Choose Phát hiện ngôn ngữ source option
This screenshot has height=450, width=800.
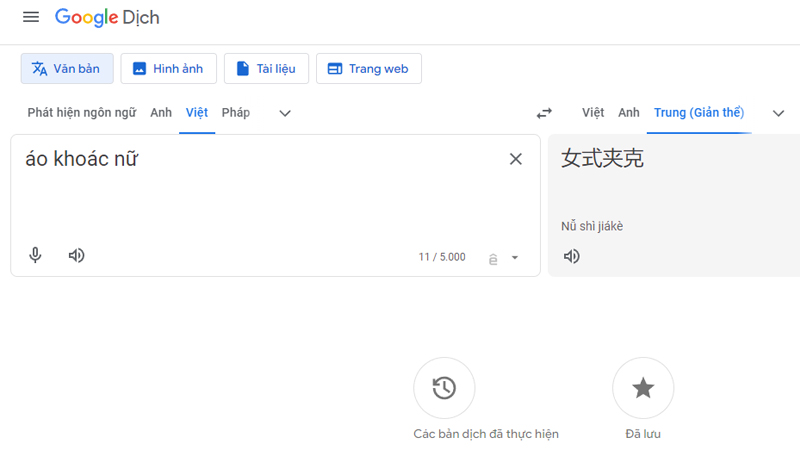coord(82,113)
